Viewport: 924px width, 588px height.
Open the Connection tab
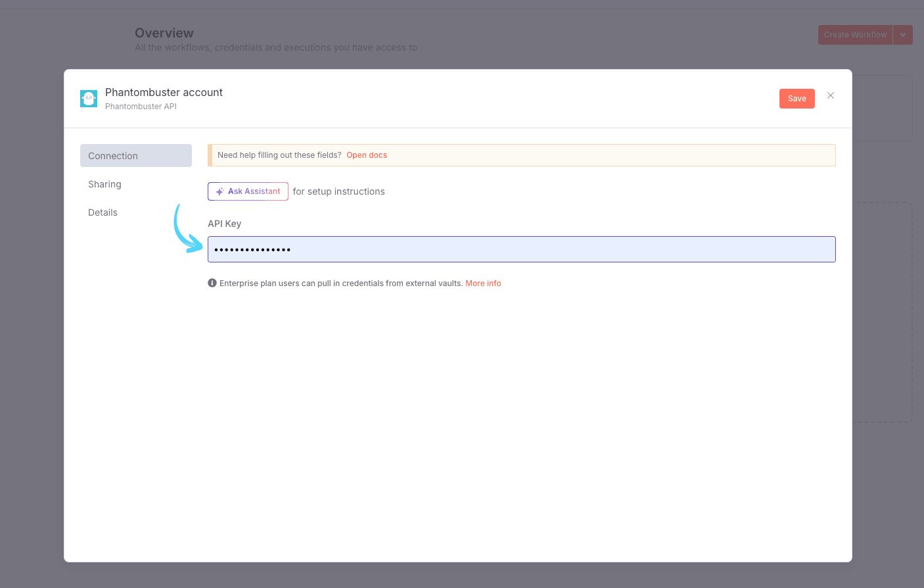pyautogui.click(x=136, y=156)
